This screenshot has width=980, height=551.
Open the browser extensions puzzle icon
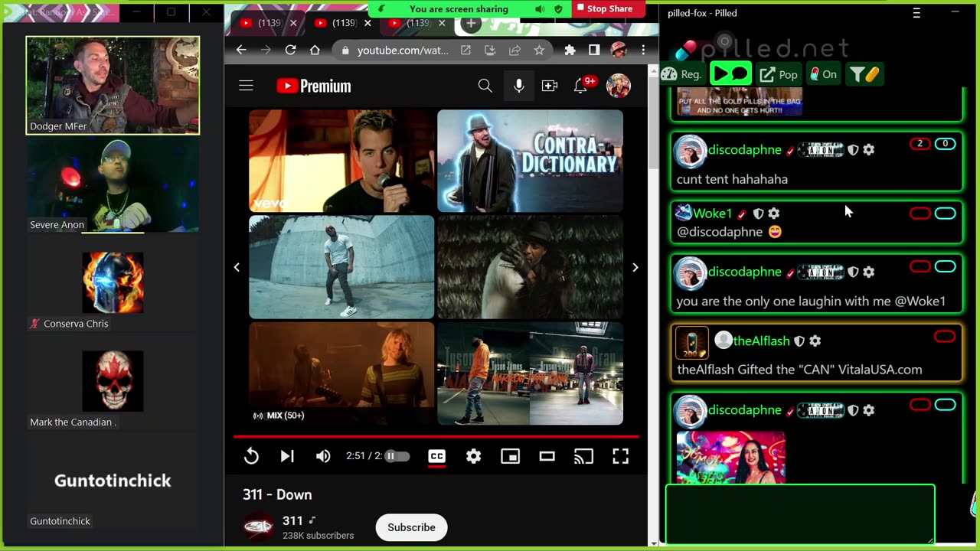tap(570, 50)
